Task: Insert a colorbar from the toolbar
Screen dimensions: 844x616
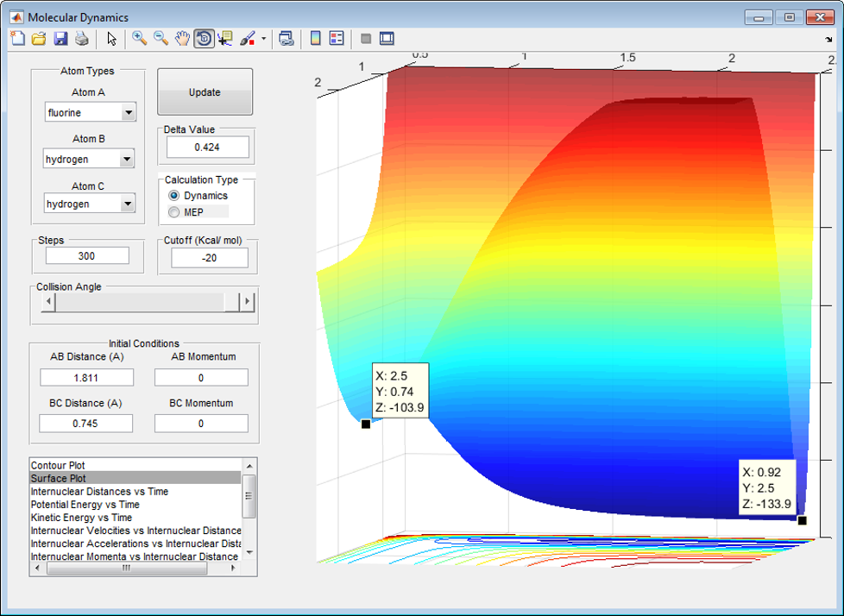Action: pyautogui.click(x=315, y=38)
